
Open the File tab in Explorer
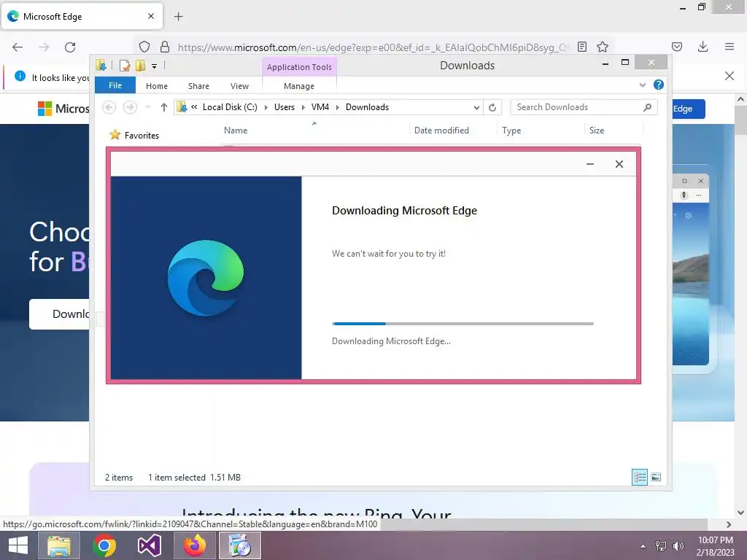[x=115, y=85]
